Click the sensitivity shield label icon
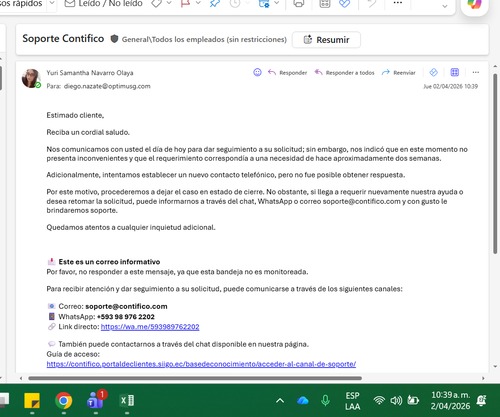This screenshot has width=500, height=417. pyautogui.click(x=114, y=39)
